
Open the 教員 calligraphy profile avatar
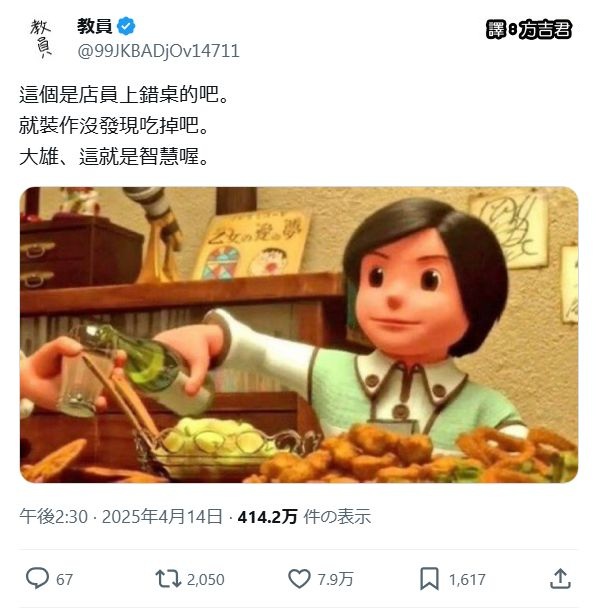pos(41,39)
